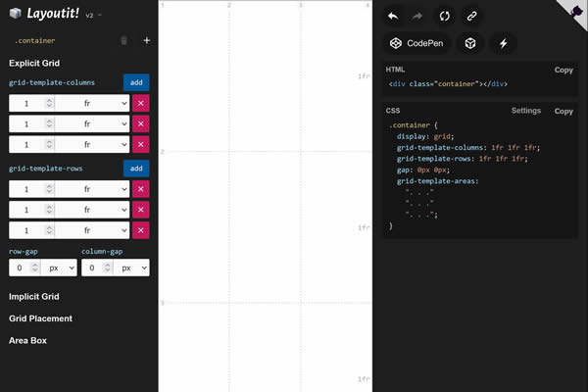The height and width of the screenshot is (392, 588).
Task: Open the CodeSandbox box icon
Action: (470, 43)
